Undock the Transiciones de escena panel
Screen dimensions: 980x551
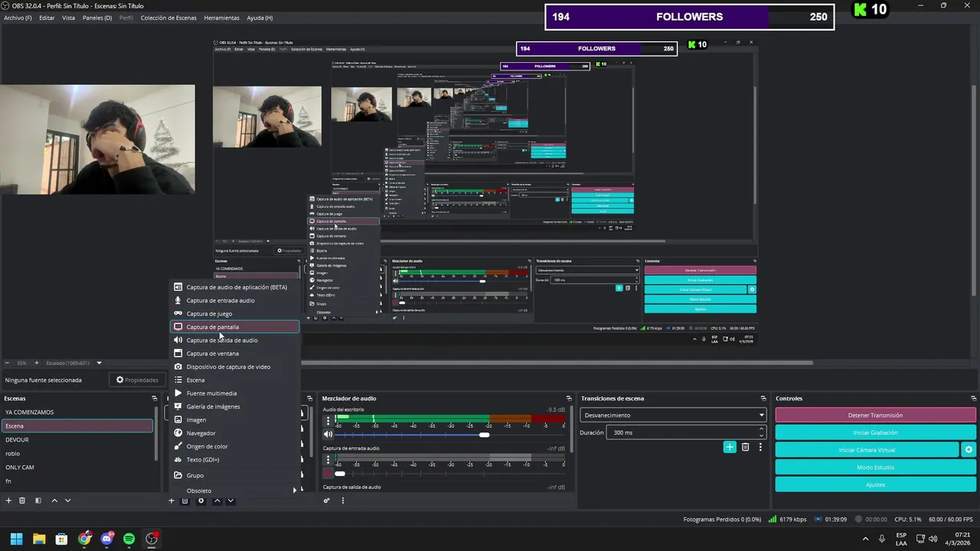pyautogui.click(x=763, y=399)
